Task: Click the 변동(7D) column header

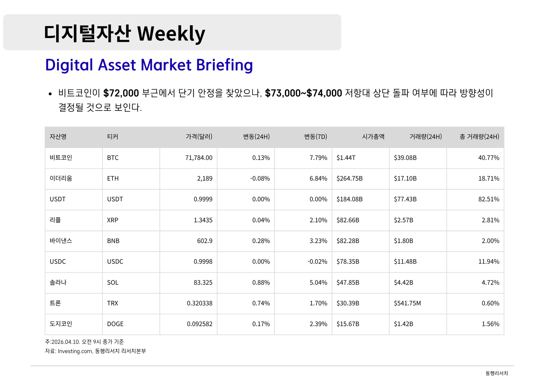Action: pos(315,137)
